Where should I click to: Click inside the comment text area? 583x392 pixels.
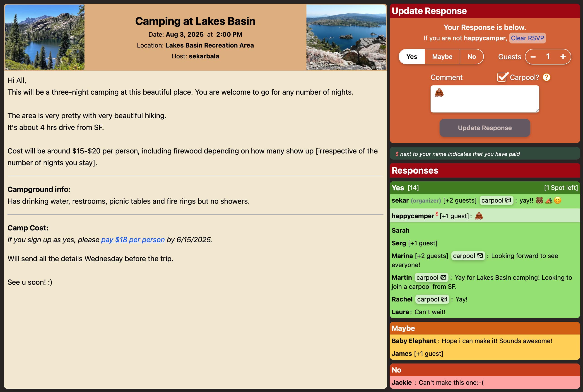[484, 99]
